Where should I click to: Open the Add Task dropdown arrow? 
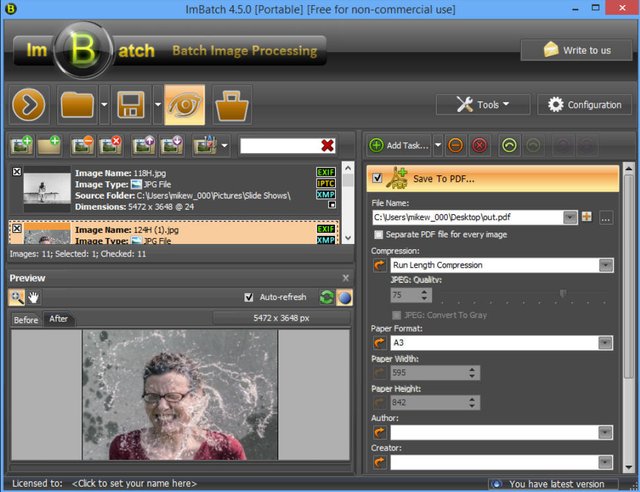pyautogui.click(x=438, y=145)
